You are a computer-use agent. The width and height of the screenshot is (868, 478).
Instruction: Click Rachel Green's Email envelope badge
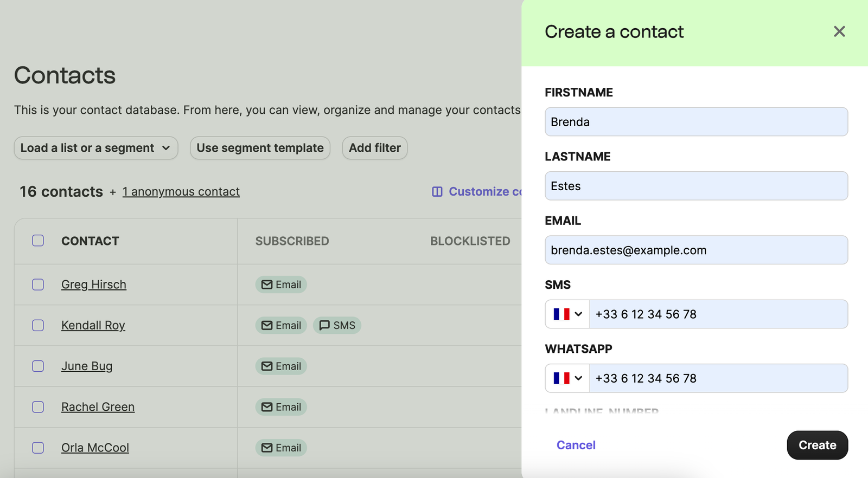(281, 407)
